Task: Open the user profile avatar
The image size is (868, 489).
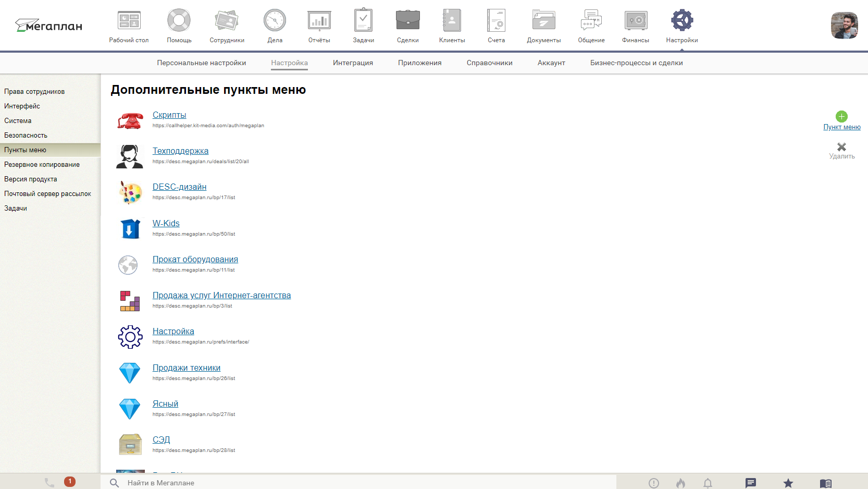Action: coord(845,26)
